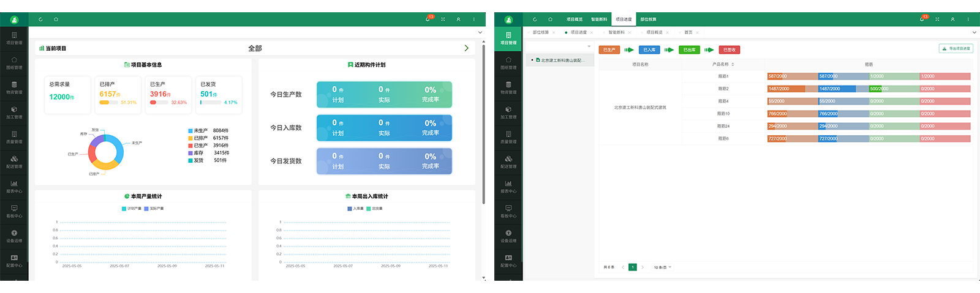The image size is (980, 293).
Task: Toggle the 入库量 legend in 本周出入库统计 chart
Action: (x=356, y=209)
